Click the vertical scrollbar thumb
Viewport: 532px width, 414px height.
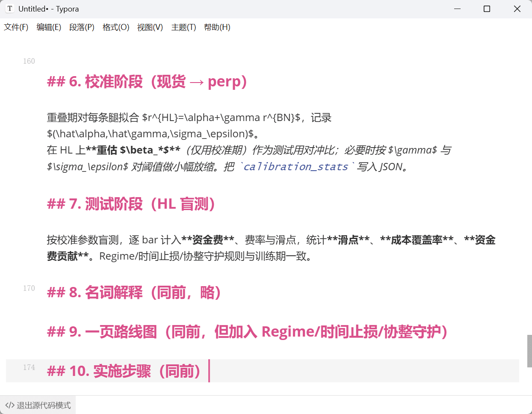click(529, 351)
